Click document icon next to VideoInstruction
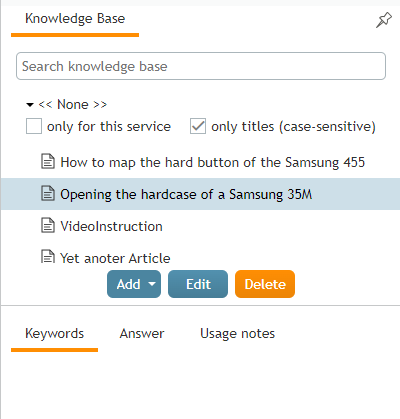The image size is (400, 419). [x=48, y=225]
